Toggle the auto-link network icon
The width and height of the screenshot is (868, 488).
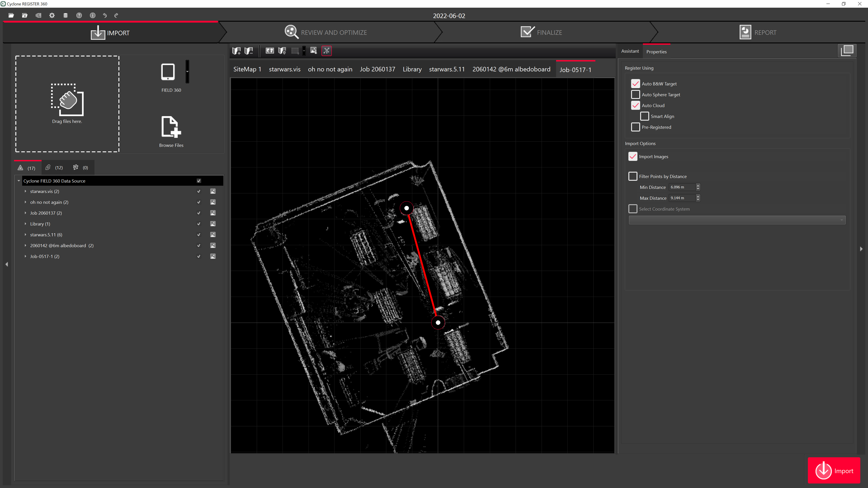tap(327, 51)
